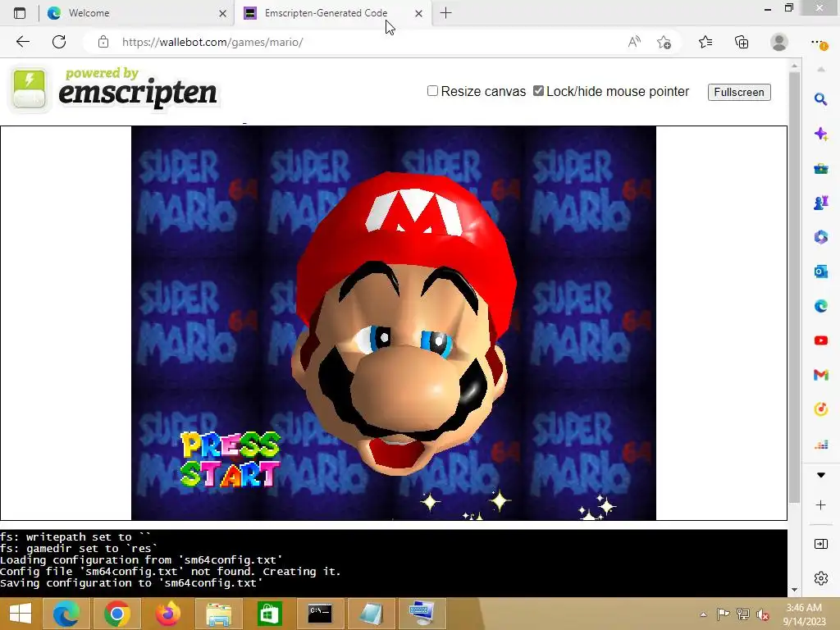The image size is (840, 630).
Task: Open the on-screen keyboard computer taskbar icon
Action: [x=422, y=614]
